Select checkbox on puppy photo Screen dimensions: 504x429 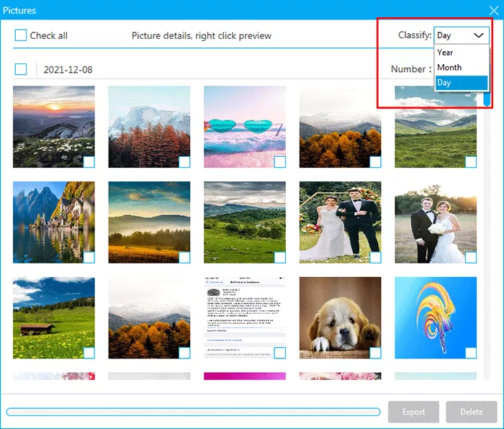375,353
